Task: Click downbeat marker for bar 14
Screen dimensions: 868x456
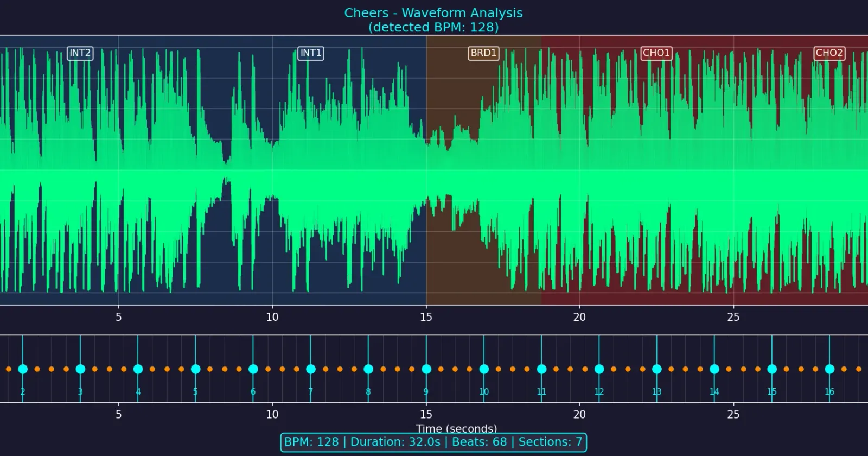Action: coord(714,369)
